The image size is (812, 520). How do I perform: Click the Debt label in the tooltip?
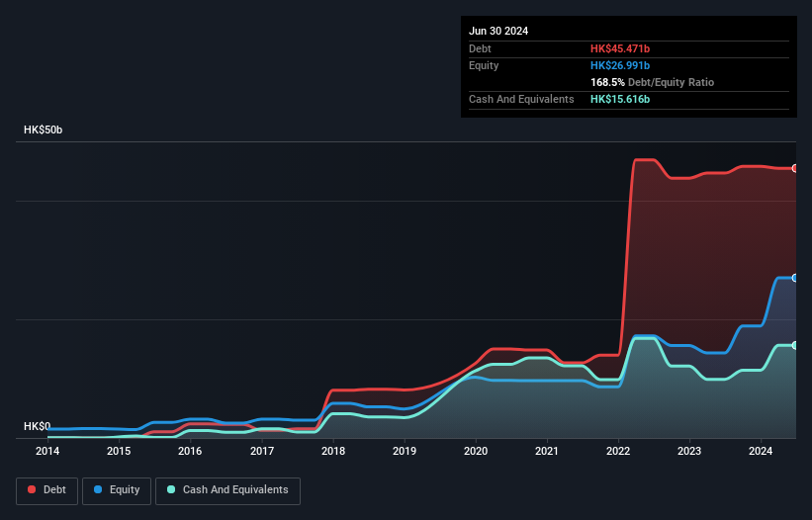click(x=480, y=48)
